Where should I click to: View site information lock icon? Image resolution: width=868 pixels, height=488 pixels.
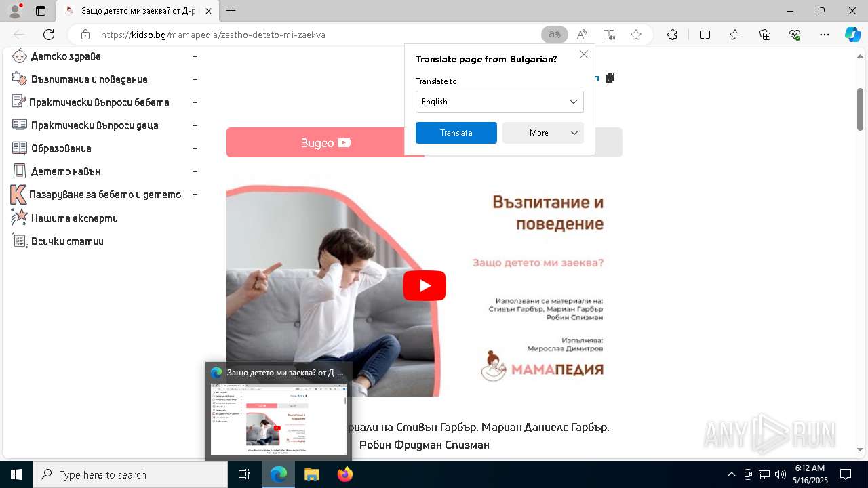85,35
